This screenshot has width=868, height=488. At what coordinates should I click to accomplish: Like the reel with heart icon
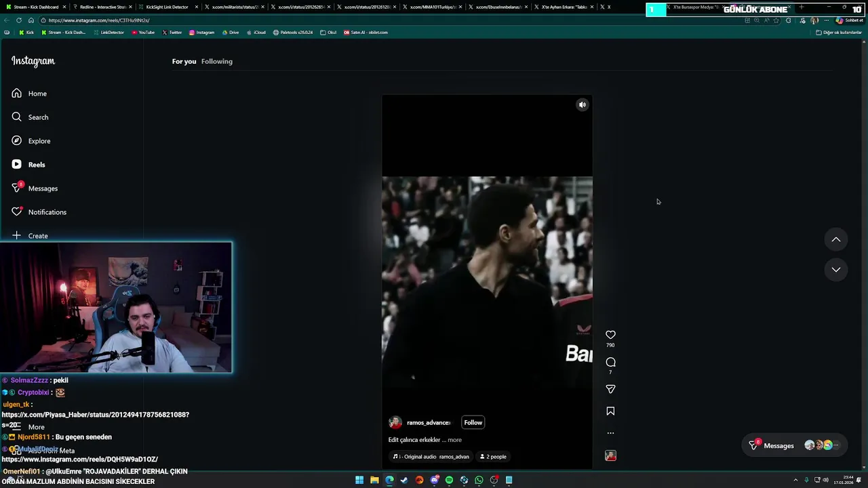[x=610, y=335]
